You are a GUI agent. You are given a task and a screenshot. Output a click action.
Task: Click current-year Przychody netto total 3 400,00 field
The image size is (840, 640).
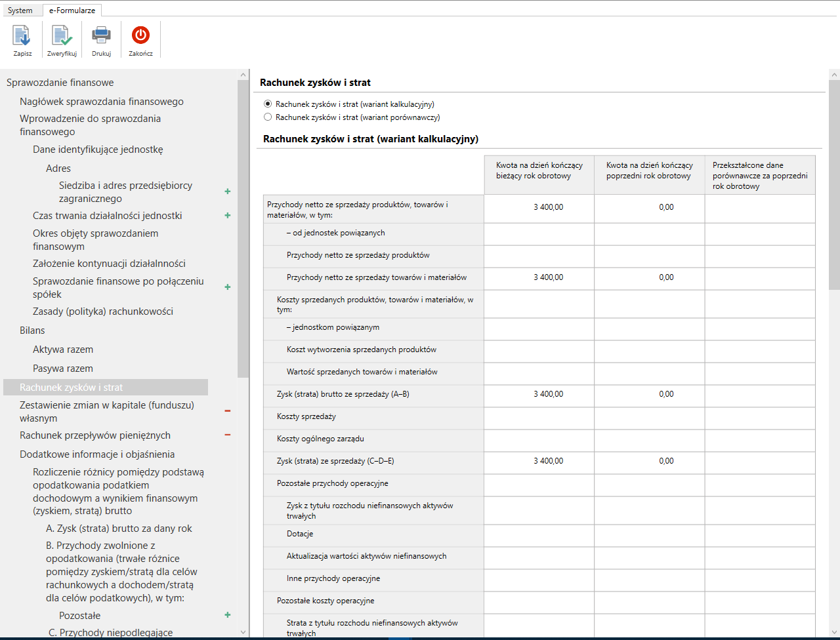539,209
